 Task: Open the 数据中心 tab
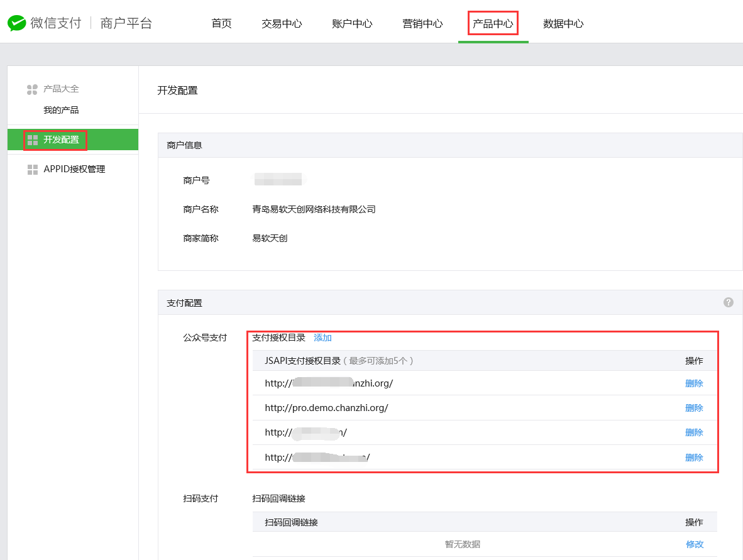563,24
